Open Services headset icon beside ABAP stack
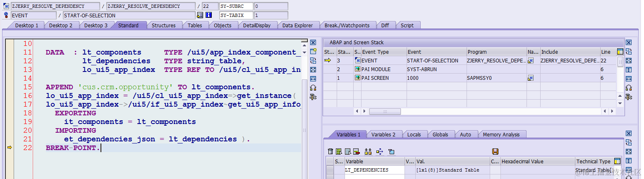Image resolution: width=644 pixels, height=179 pixels. point(629,88)
